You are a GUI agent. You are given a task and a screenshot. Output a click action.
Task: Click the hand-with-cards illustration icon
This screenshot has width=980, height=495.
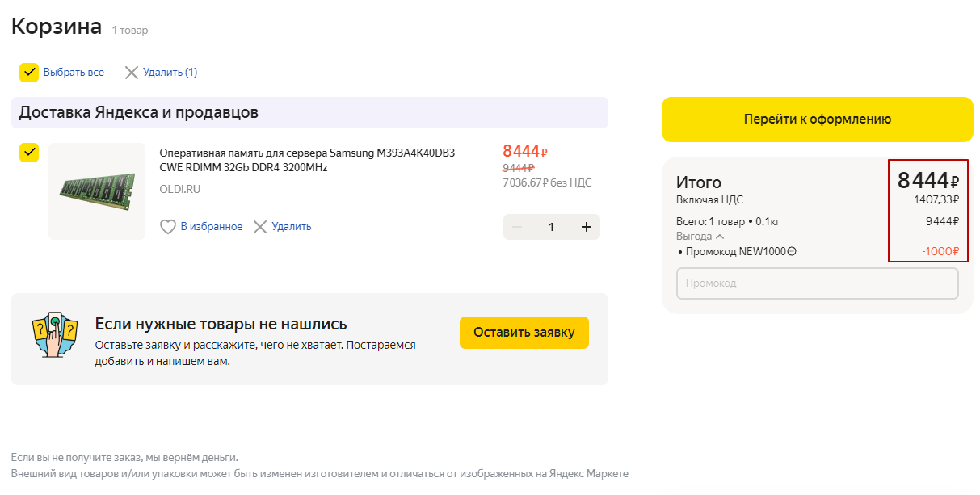point(54,334)
